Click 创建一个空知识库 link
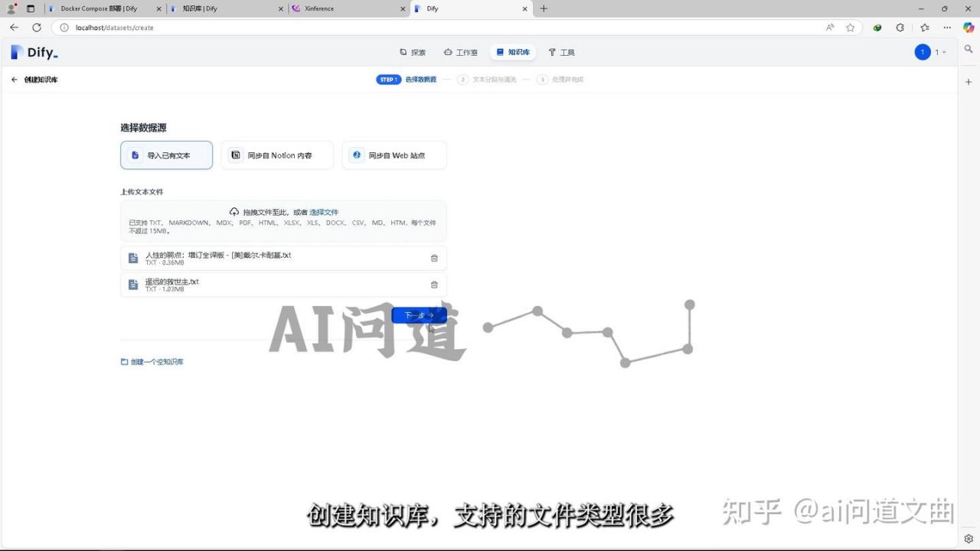The width and height of the screenshot is (980, 551). coord(152,362)
